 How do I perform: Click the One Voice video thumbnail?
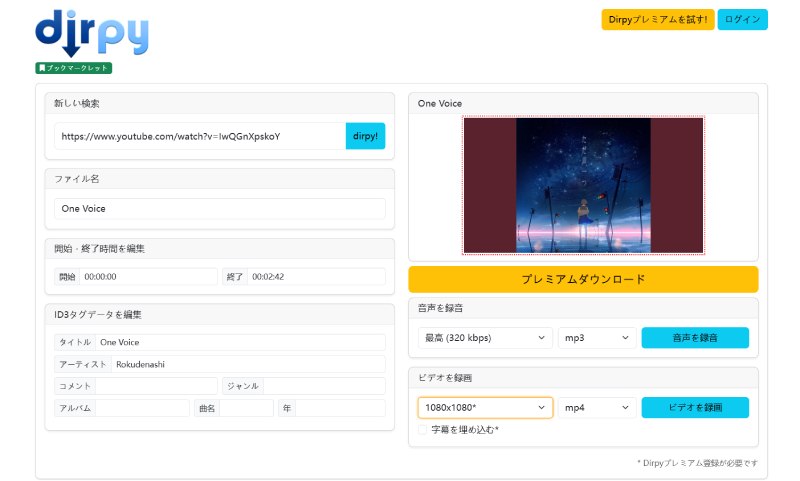click(583, 185)
